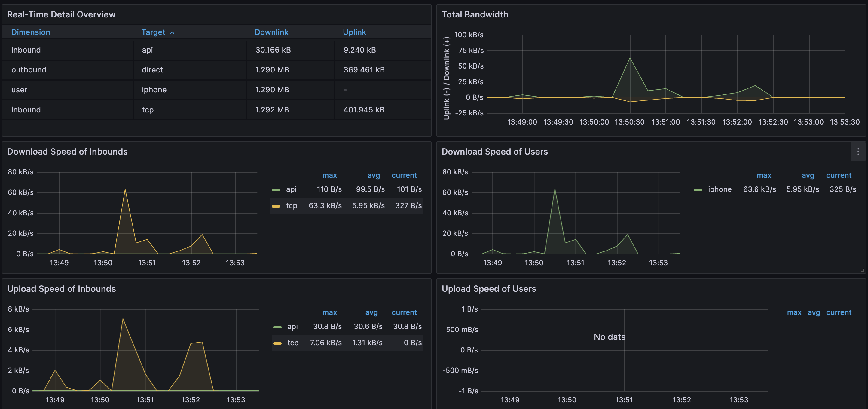Toggle visibility of the iphone series in legend
Screen dimensions: 868x409
720,189
